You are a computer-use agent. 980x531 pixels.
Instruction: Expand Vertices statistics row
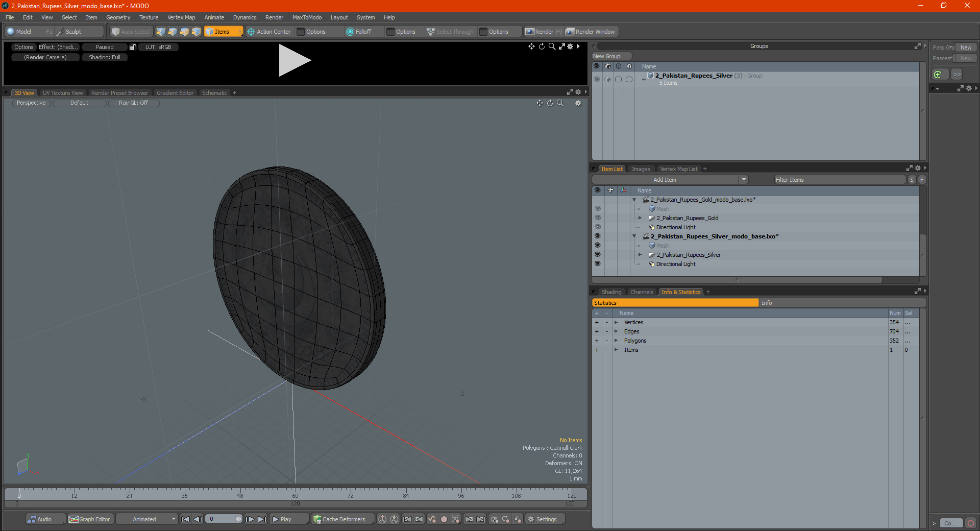[617, 322]
